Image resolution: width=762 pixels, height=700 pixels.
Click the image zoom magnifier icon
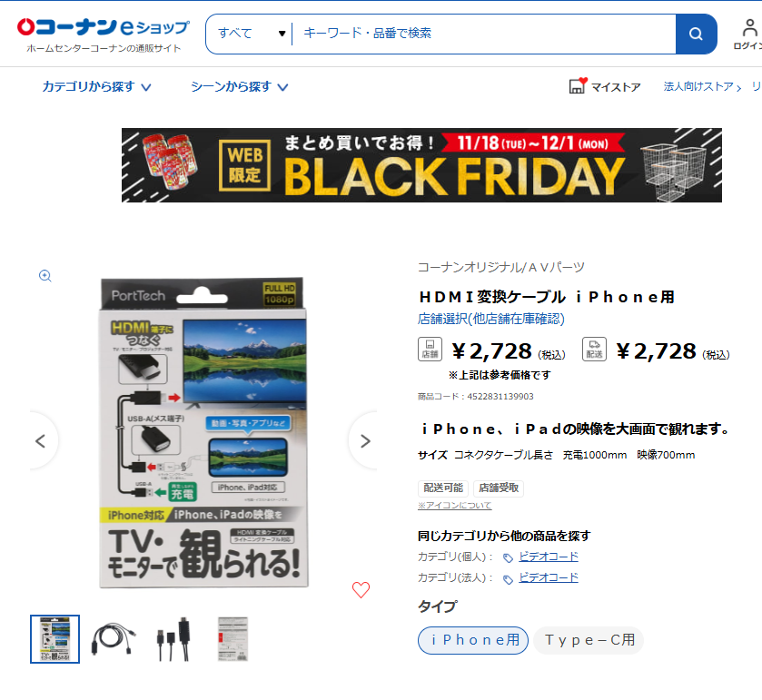click(x=45, y=276)
